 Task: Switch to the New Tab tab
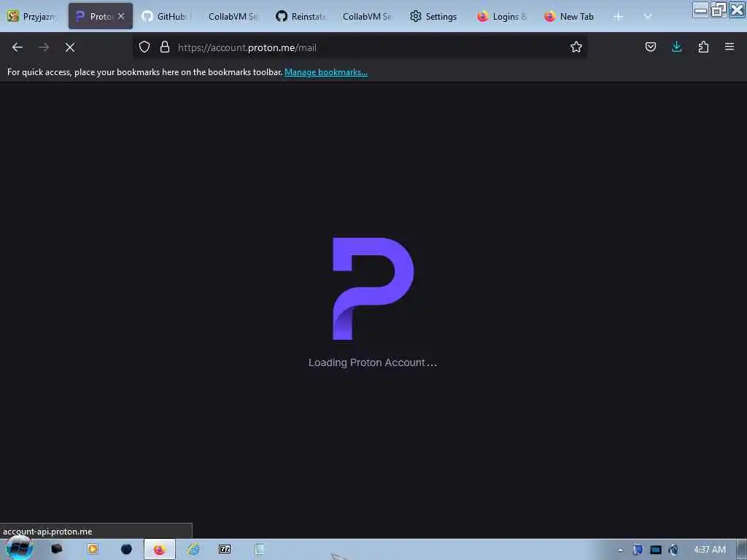click(x=569, y=16)
